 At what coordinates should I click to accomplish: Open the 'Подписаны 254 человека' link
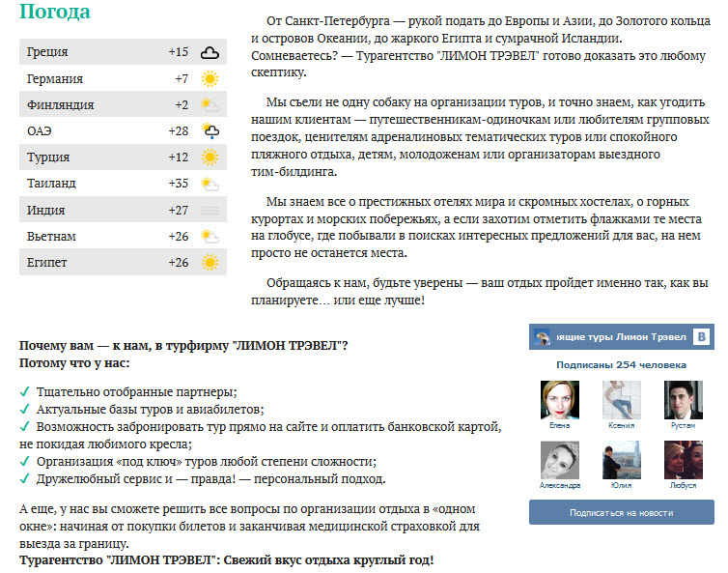621,365
